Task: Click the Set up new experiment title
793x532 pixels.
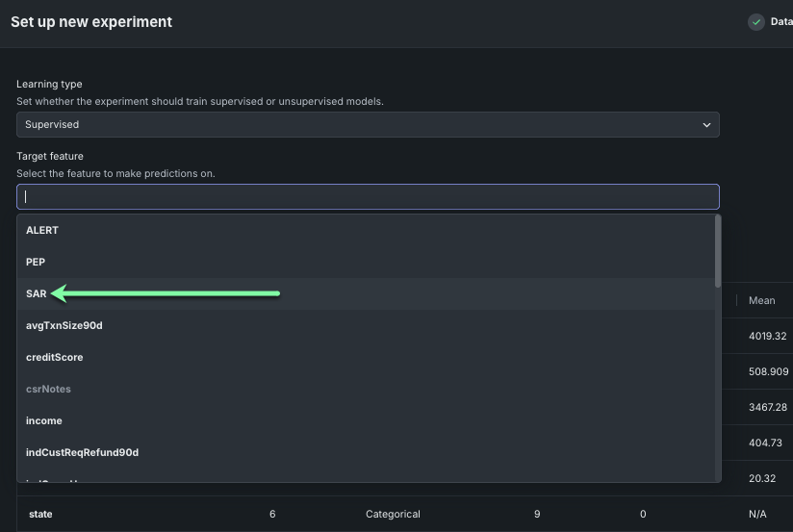Action: [x=91, y=21]
